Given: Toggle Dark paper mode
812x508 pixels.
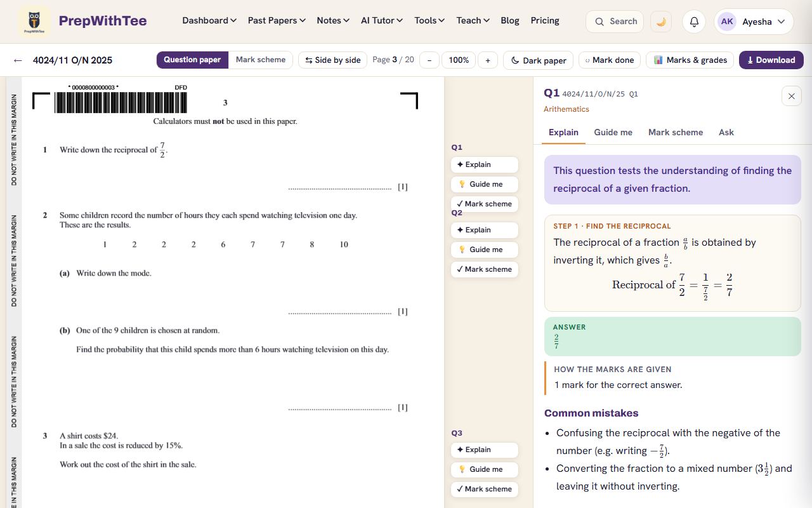Looking at the screenshot, I should 539,60.
